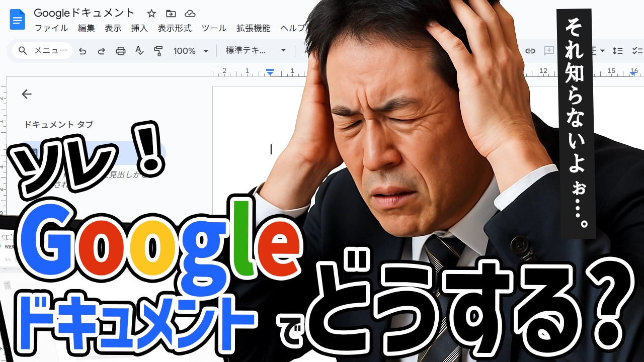Screen dimensions: 644x362
Task: Star the Googleドキュメント document
Action: 151,14
